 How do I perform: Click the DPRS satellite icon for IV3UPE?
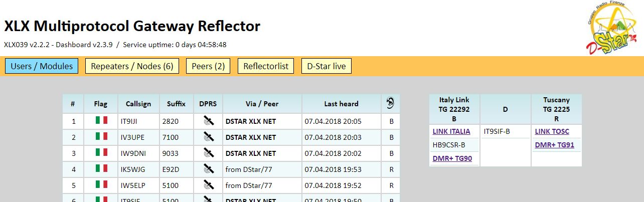208,137
